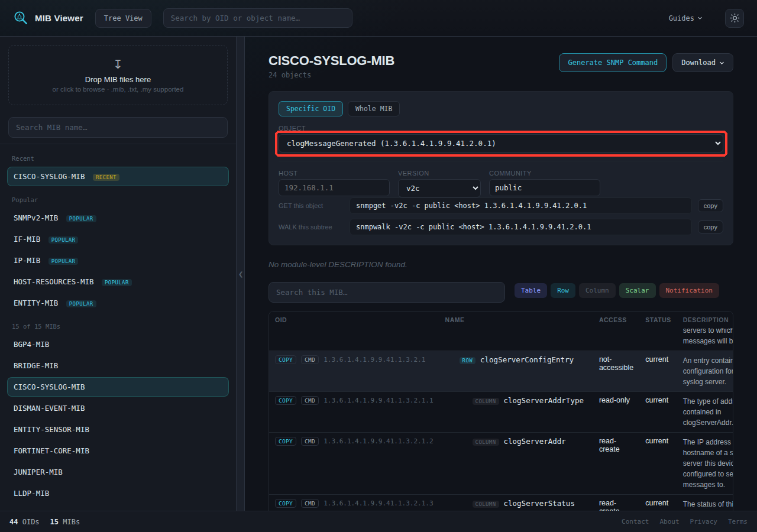Image resolution: width=757 pixels, height=532 pixels.
Task: Open HOST-RESOURCES-MIB from Popular list
Action: click(118, 282)
